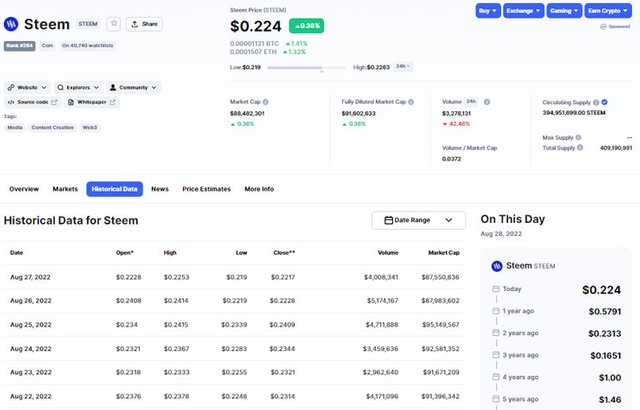Add Steem to watchlist with star icon
The height and width of the screenshot is (410, 640).
click(x=114, y=24)
